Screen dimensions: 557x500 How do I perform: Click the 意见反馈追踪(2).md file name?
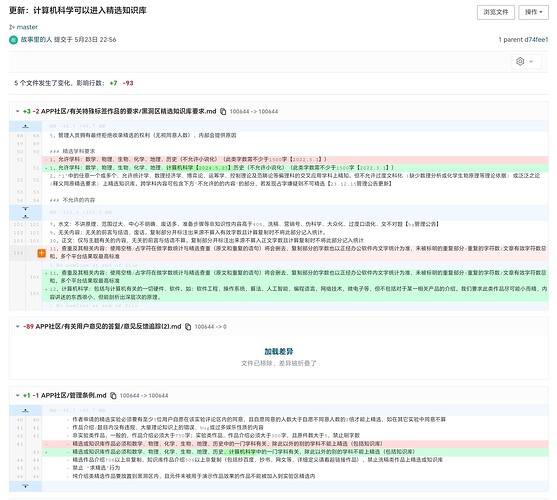point(108,326)
